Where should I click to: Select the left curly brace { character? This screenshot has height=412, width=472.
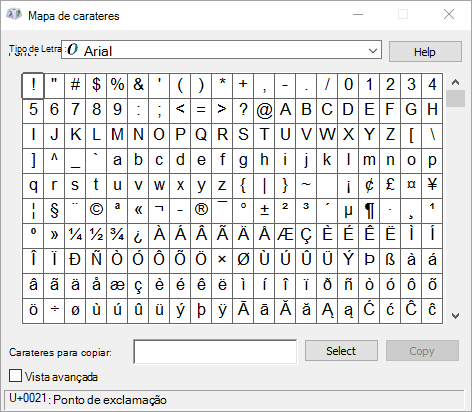tap(243, 186)
